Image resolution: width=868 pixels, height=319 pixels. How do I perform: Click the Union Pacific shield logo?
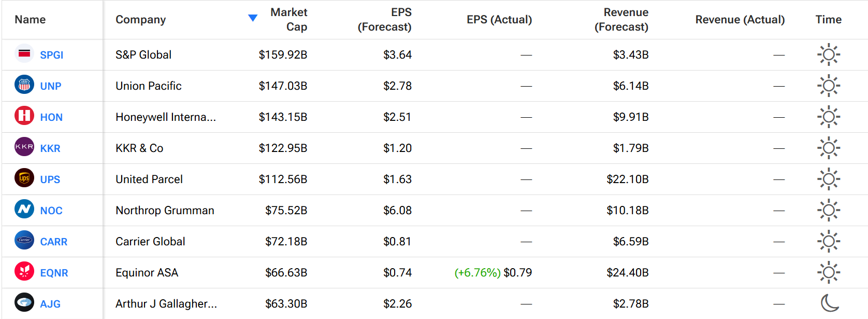click(24, 85)
